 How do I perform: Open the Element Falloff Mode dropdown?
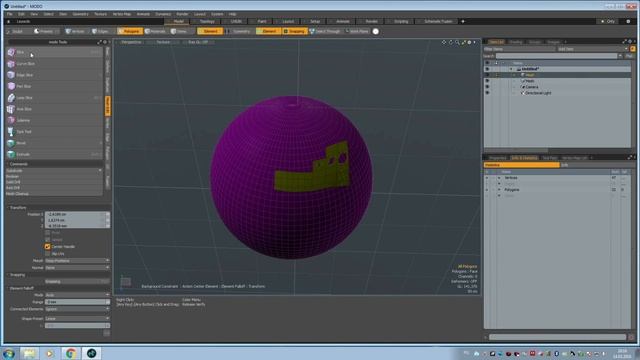tap(77, 295)
